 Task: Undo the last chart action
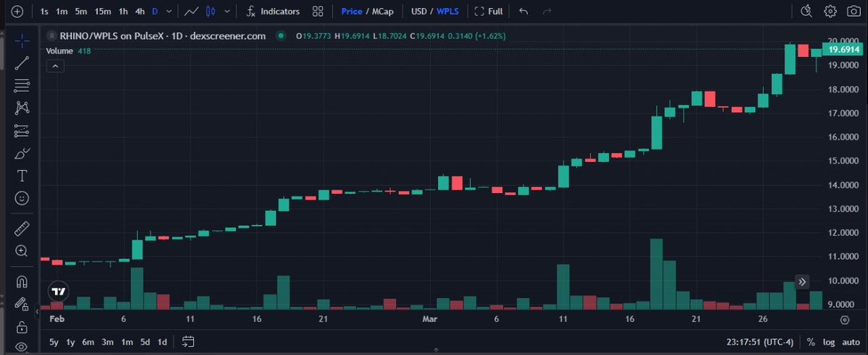[x=523, y=11]
